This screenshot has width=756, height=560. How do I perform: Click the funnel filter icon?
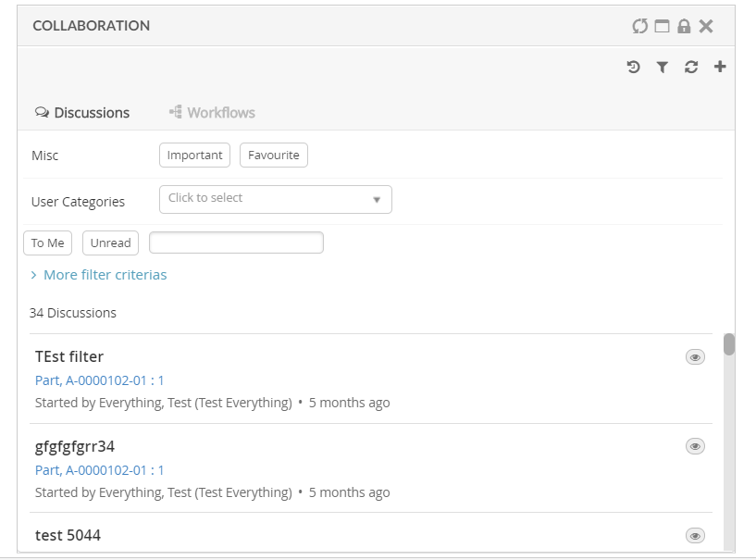click(663, 67)
